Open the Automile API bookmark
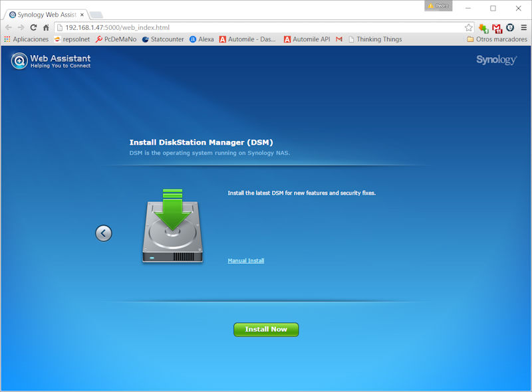The image size is (532, 392). pyautogui.click(x=307, y=39)
